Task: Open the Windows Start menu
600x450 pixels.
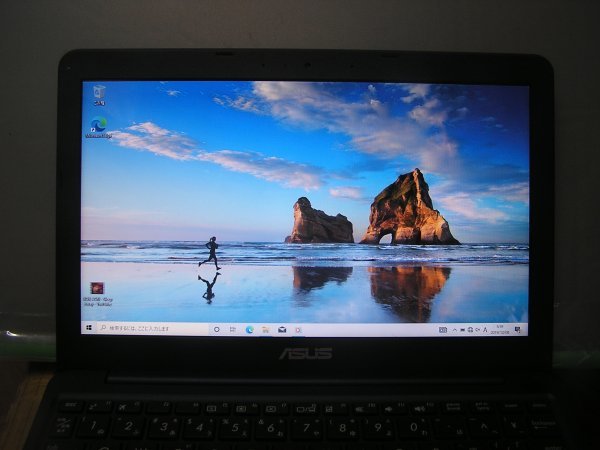Action: (x=89, y=328)
